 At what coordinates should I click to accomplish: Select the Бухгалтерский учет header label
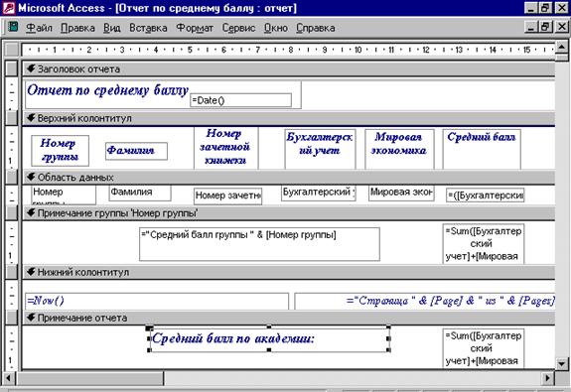(x=320, y=149)
